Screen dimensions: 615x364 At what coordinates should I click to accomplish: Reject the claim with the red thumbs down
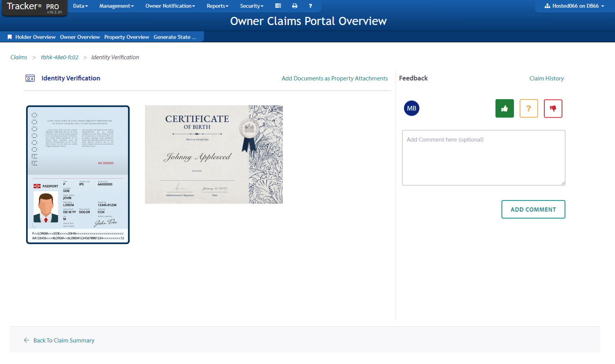pos(553,108)
